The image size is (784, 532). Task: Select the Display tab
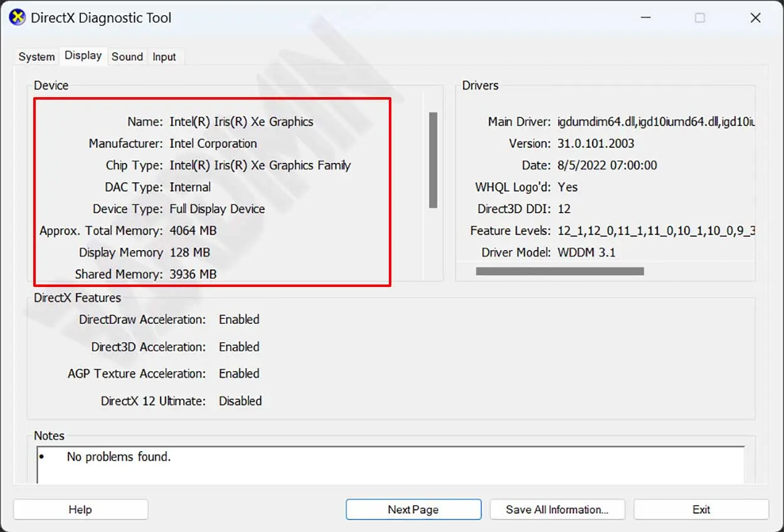click(83, 56)
